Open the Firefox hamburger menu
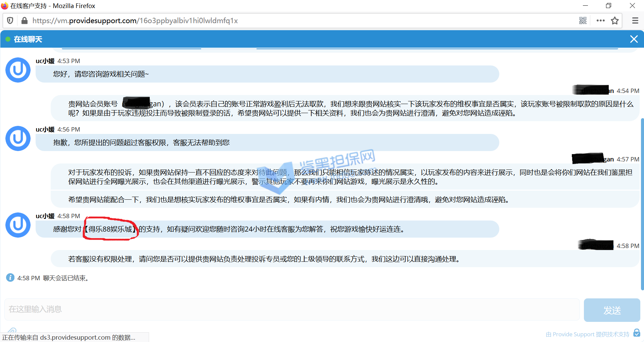The height and width of the screenshot is (342, 644). [635, 21]
